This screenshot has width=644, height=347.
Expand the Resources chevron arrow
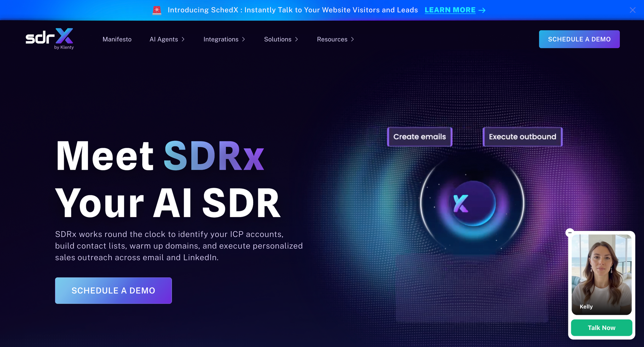point(353,39)
